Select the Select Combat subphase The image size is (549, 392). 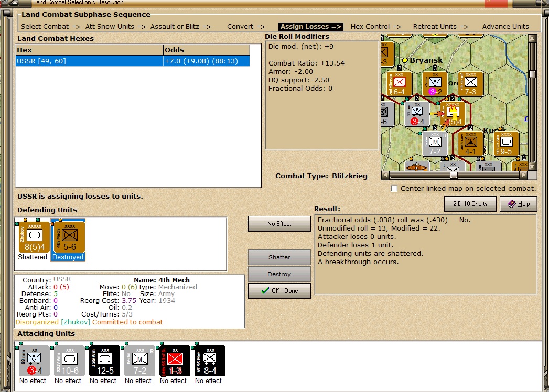click(50, 27)
